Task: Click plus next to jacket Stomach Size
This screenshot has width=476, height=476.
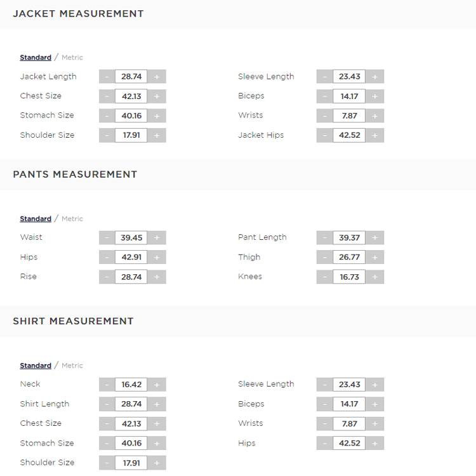Action: click(x=157, y=116)
